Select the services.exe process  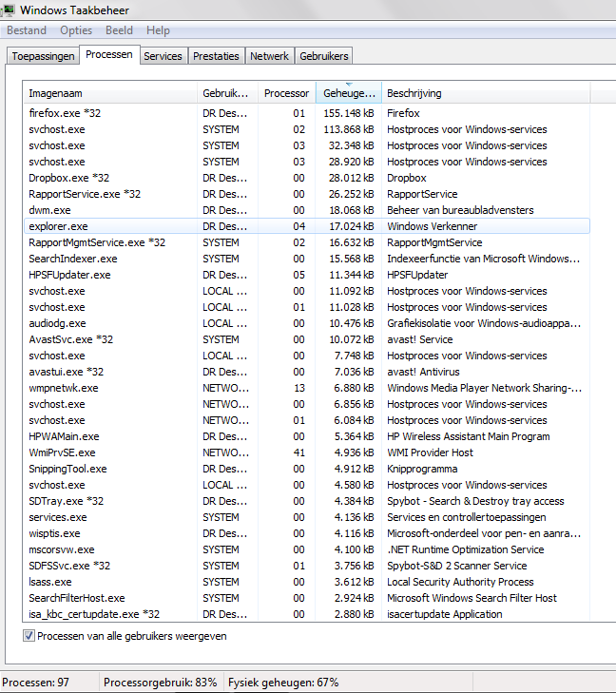(307, 517)
